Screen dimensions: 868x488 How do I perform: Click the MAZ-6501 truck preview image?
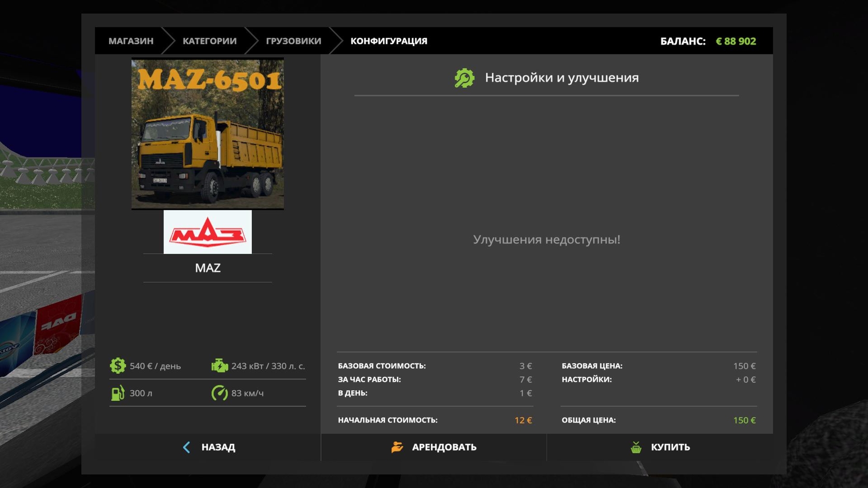tap(207, 134)
